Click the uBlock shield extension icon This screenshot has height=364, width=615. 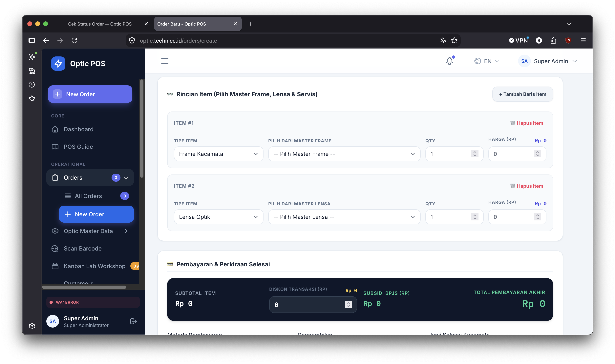568,40
